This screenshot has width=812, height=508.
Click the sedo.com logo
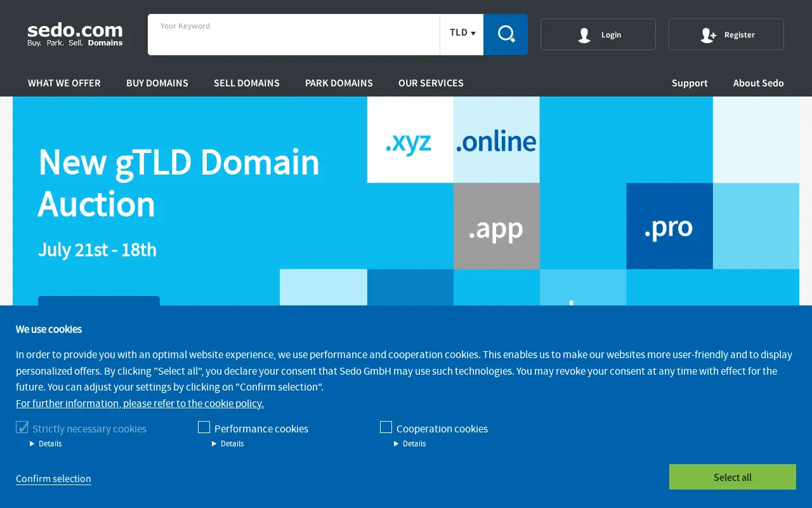(75, 34)
